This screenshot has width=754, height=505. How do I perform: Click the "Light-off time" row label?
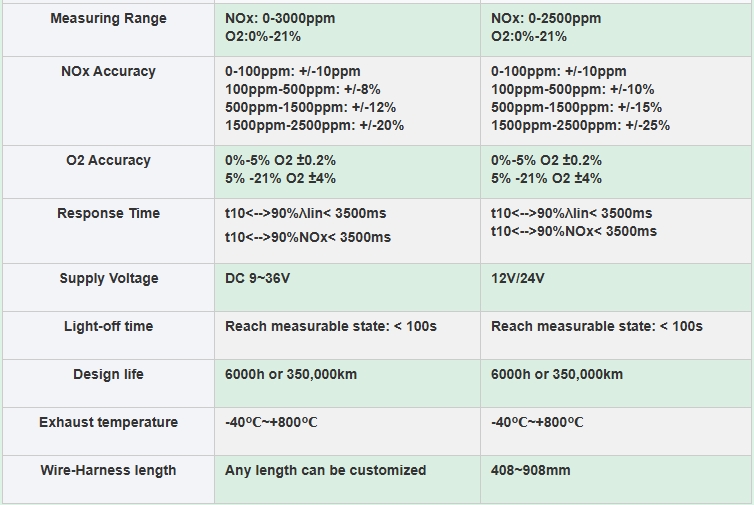108,327
